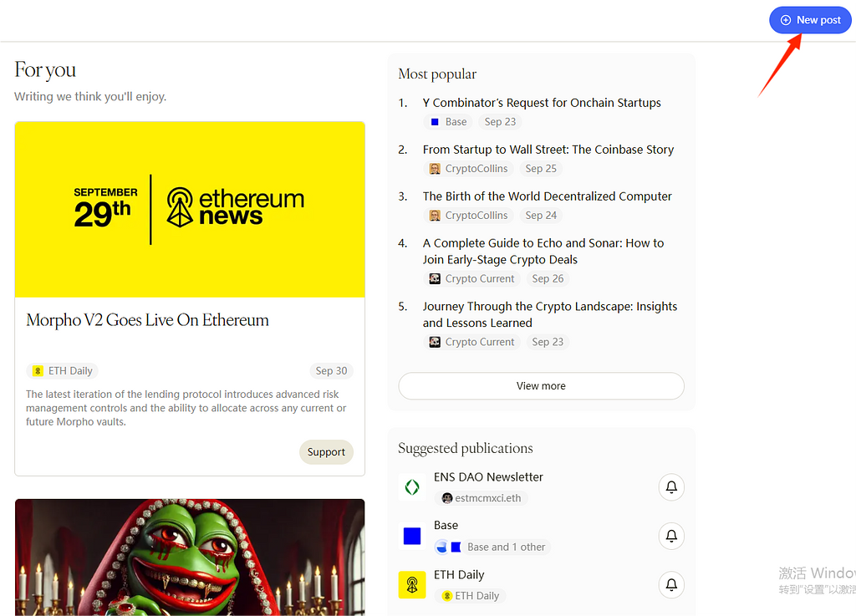Open The Birth of the World Decentralized Computer
The image size is (856, 616).
click(x=547, y=196)
